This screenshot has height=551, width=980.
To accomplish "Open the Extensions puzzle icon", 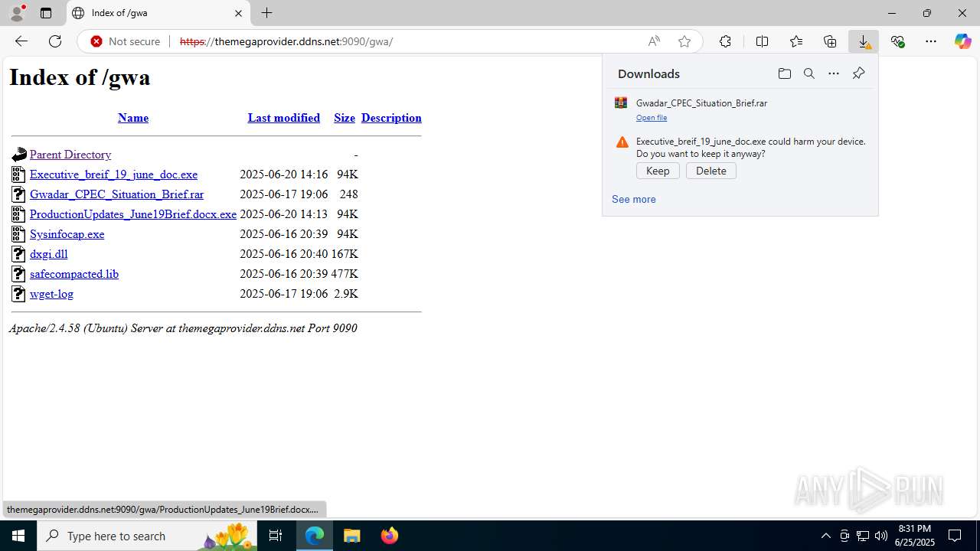I will coord(725,41).
